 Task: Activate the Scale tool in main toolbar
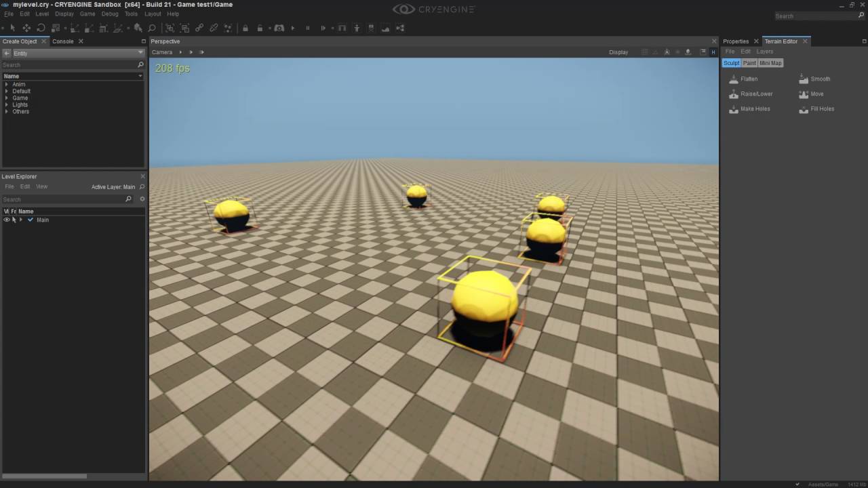tap(56, 28)
